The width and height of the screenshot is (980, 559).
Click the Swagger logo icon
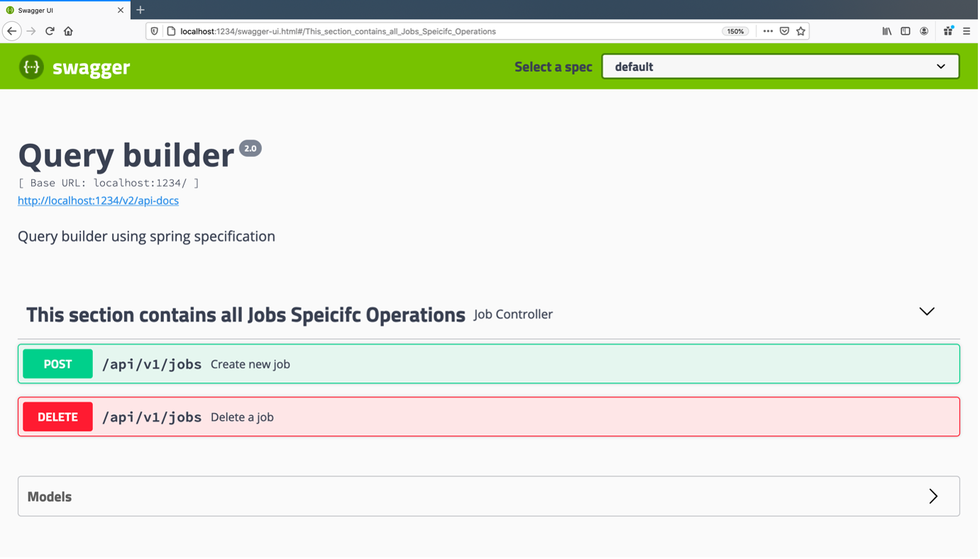(31, 67)
